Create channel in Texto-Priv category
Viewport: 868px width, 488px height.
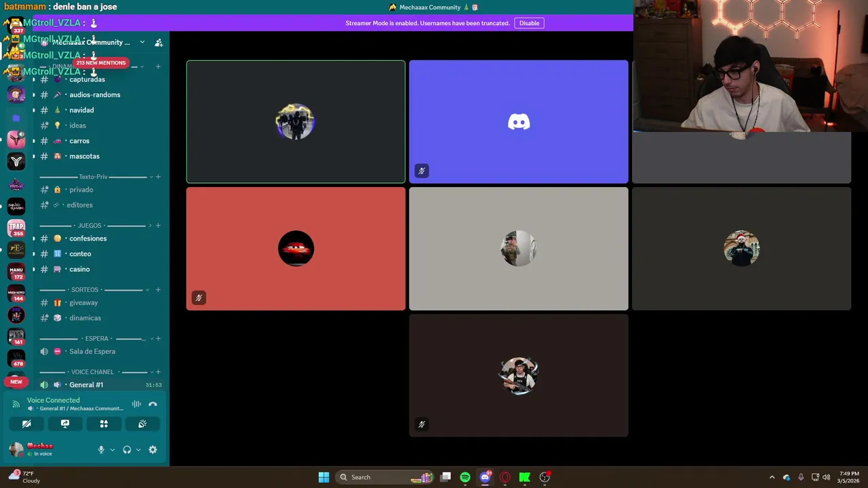coord(158,177)
